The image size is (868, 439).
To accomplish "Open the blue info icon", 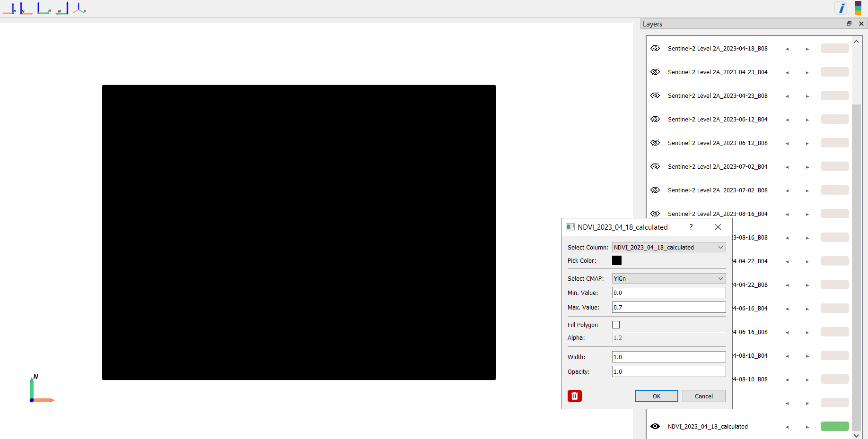I will coord(841,8).
